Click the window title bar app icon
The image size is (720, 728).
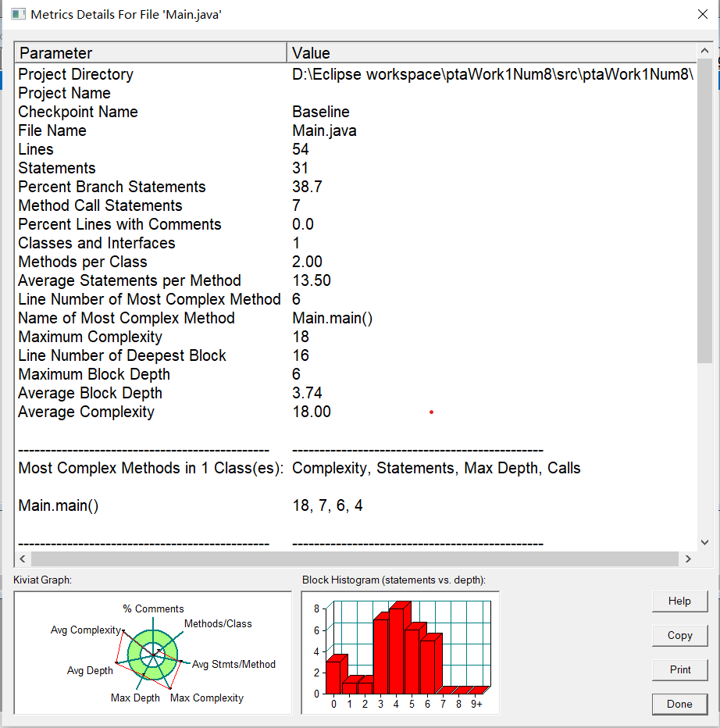18,14
